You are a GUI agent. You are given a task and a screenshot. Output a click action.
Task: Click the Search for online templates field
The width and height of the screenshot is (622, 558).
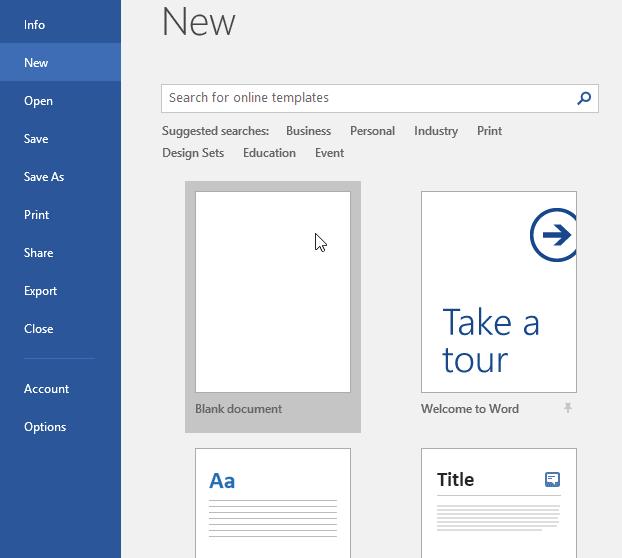coord(380,98)
